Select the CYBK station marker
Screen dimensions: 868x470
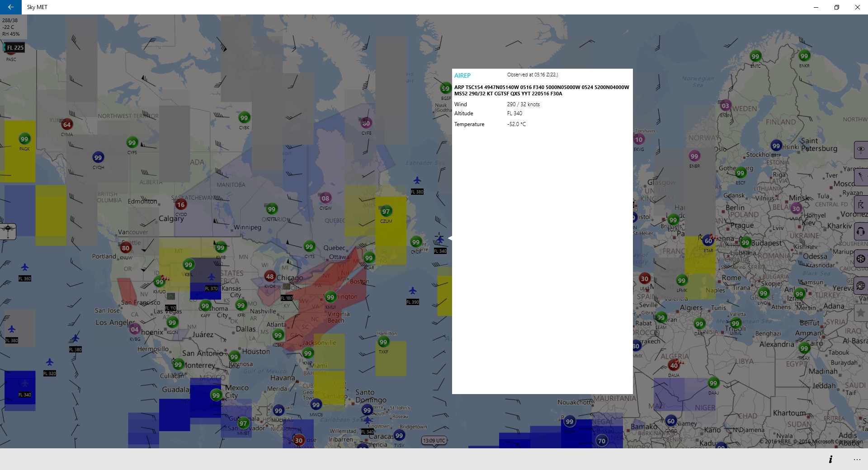pyautogui.click(x=244, y=118)
